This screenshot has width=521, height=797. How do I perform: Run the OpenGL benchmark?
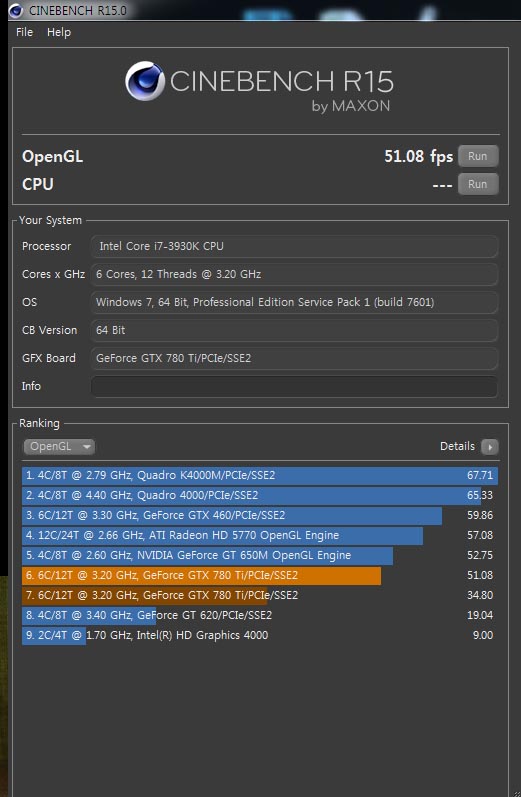point(478,156)
